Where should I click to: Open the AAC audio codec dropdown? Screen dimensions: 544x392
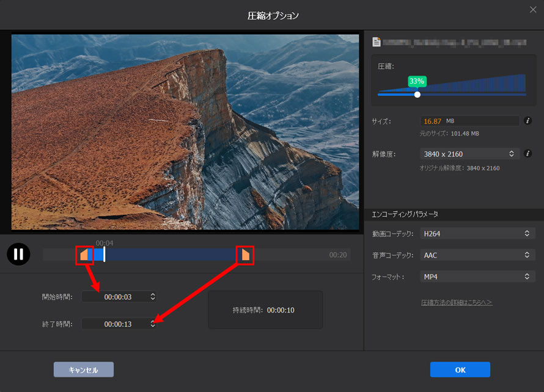[477, 255]
